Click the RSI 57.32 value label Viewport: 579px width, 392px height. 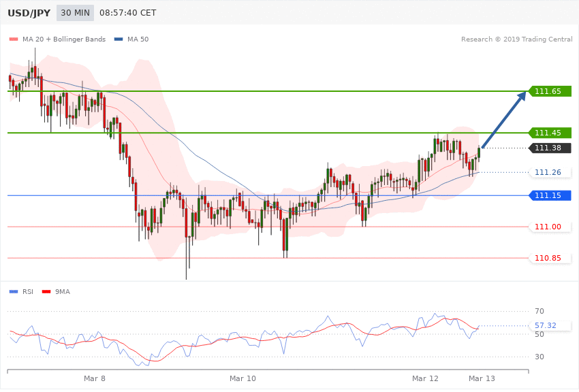tap(550, 325)
